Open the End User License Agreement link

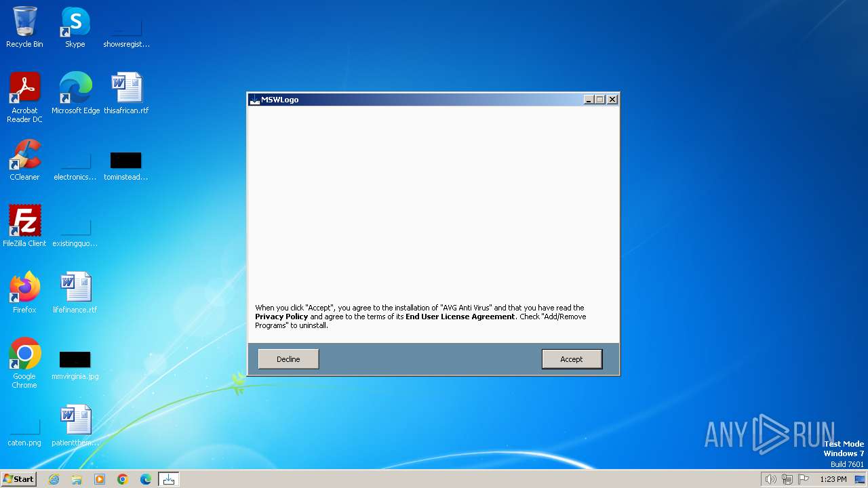click(x=460, y=317)
